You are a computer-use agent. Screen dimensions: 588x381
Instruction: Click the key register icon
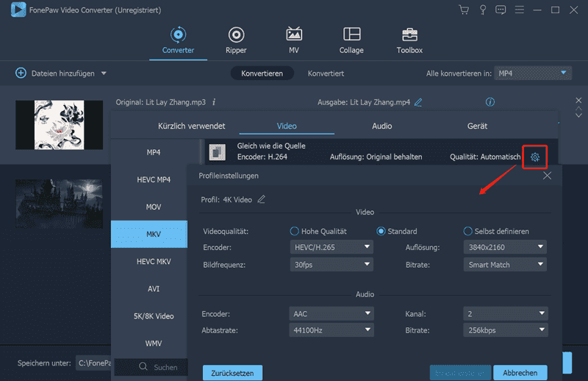click(x=483, y=10)
